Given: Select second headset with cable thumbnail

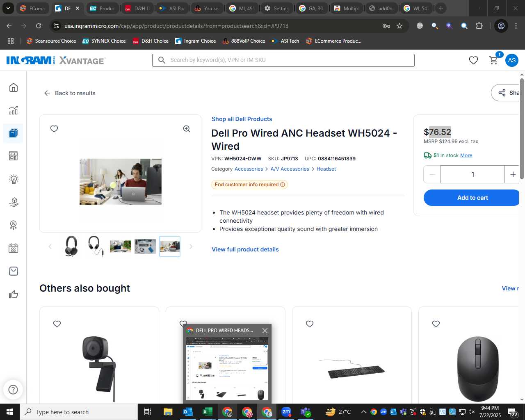Looking at the screenshot, I should (x=96, y=247).
